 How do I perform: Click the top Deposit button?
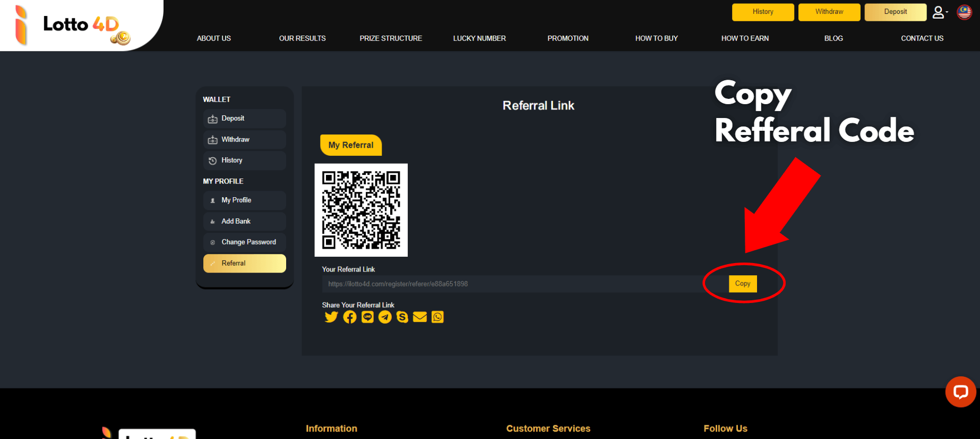[895, 12]
